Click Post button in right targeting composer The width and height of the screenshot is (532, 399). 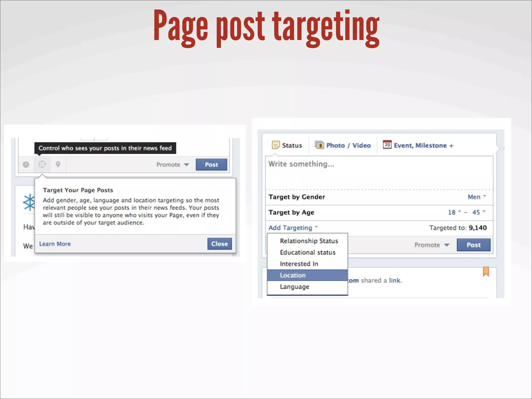coord(474,245)
